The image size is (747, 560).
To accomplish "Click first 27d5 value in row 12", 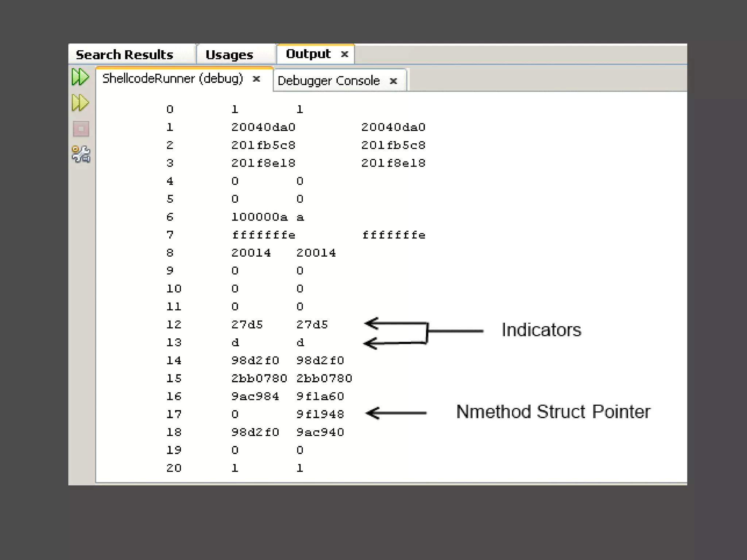I will point(247,324).
